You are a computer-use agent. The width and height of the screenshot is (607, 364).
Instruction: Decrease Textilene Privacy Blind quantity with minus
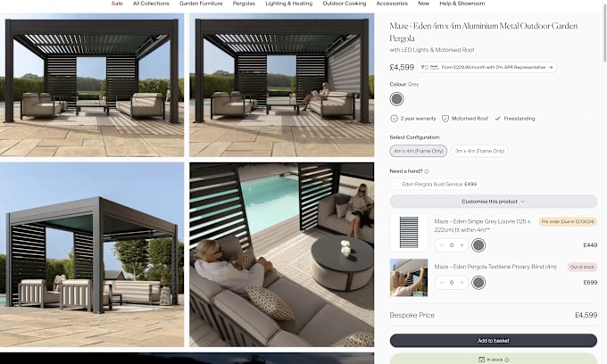coord(441,283)
